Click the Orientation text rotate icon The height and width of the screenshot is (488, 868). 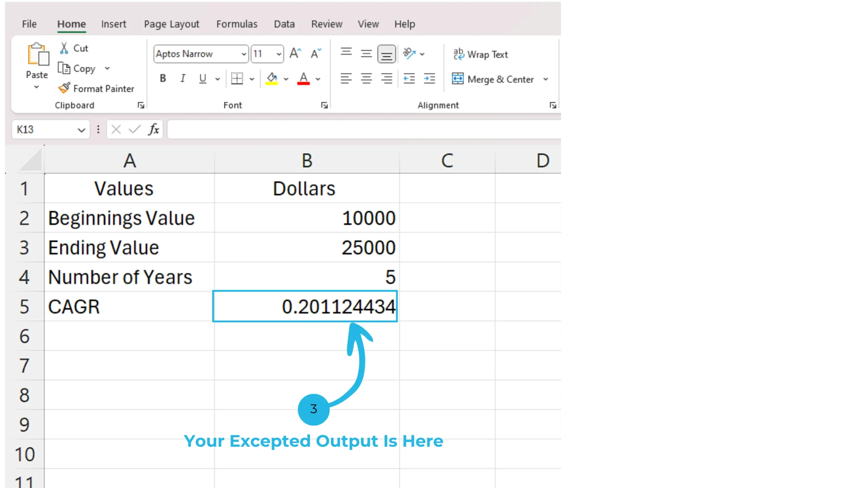[x=409, y=54]
